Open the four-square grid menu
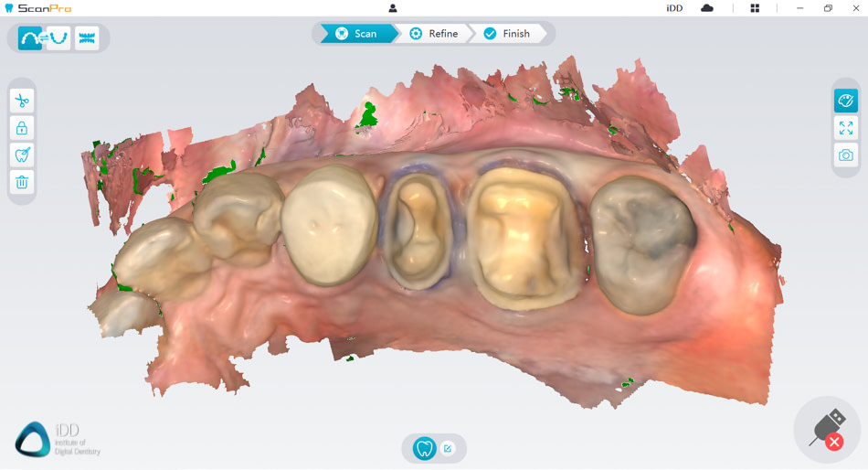Viewport: 868px width, 470px height. click(755, 8)
